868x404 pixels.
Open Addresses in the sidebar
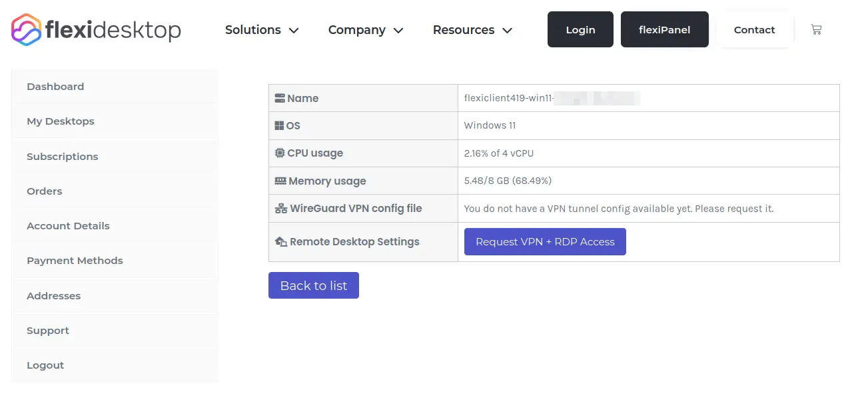tap(115, 296)
